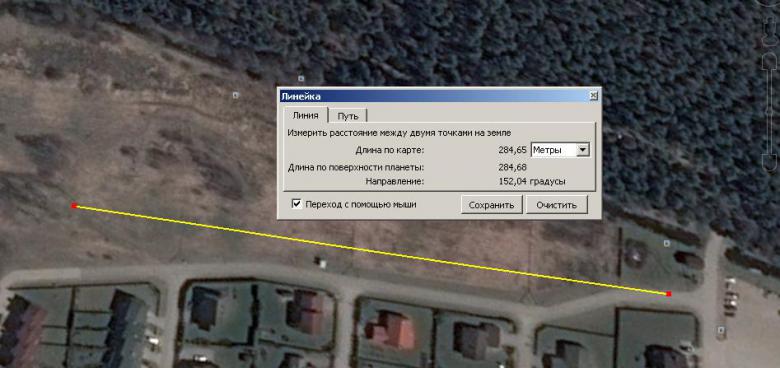Click the Сохранить button
Screen dimensions: 780x368
pos(491,205)
